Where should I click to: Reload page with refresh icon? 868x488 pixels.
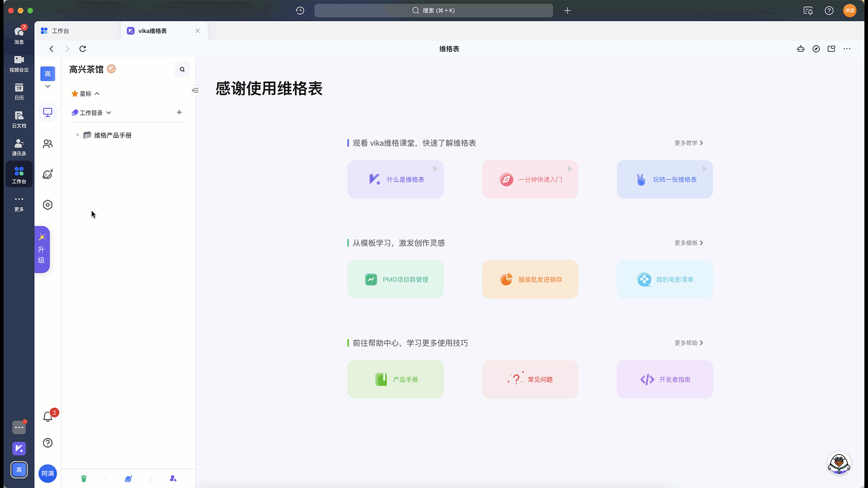[83, 49]
